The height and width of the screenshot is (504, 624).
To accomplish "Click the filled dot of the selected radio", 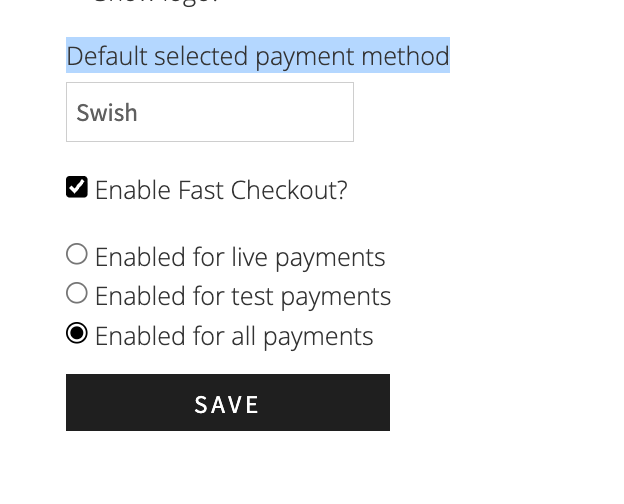I will point(77,333).
